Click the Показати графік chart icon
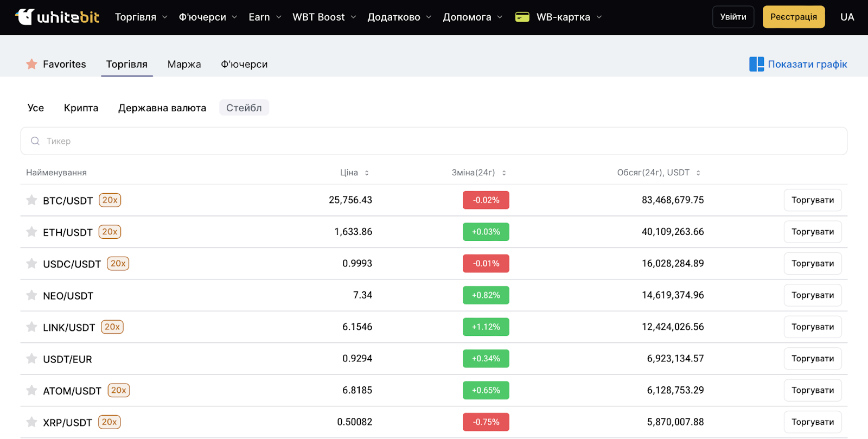This screenshot has width=868, height=439. coord(756,64)
